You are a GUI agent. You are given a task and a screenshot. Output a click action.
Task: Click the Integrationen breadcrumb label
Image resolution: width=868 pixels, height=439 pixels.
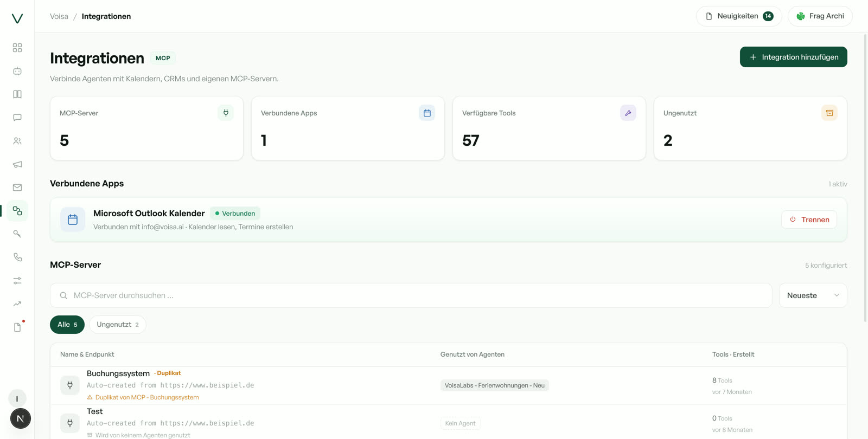tap(106, 16)
